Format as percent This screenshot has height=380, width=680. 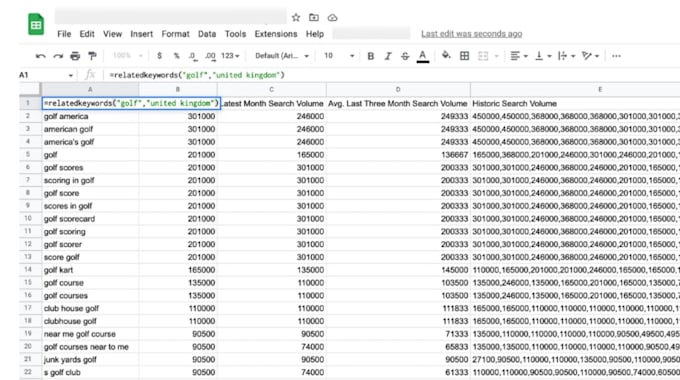pyautogui.click(x=176, y=56)
